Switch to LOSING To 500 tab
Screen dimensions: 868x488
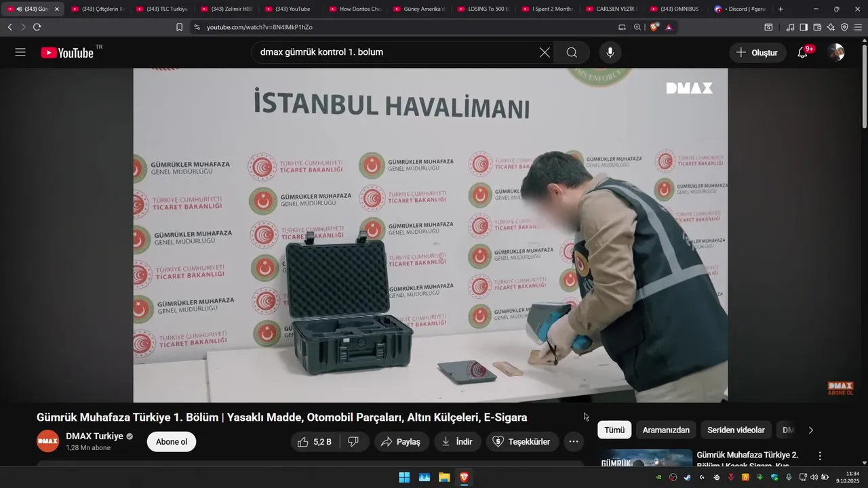(x=484, y=9)
